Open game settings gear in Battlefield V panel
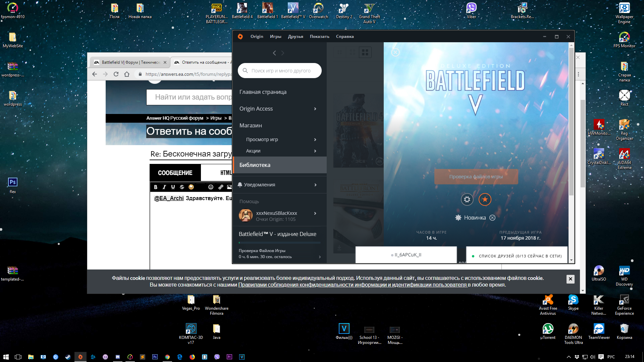The height and width of the screenshot is (362, 644). tap(467, 199)
